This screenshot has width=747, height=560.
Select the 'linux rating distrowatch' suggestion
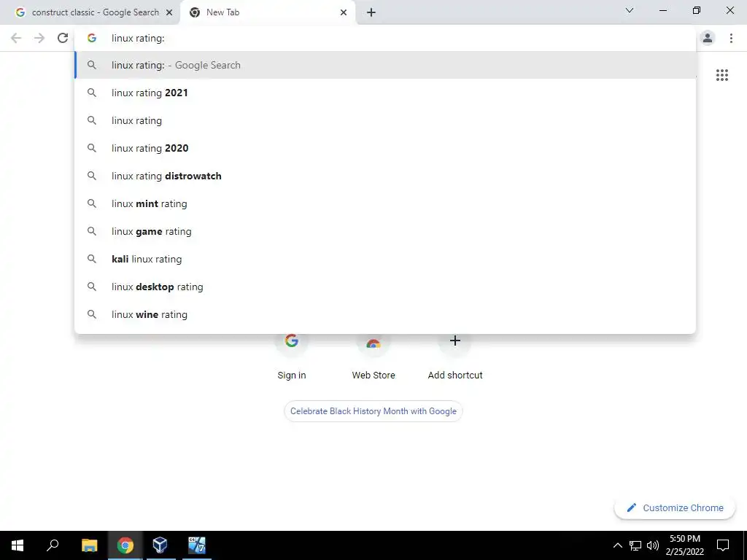[385, 176]
